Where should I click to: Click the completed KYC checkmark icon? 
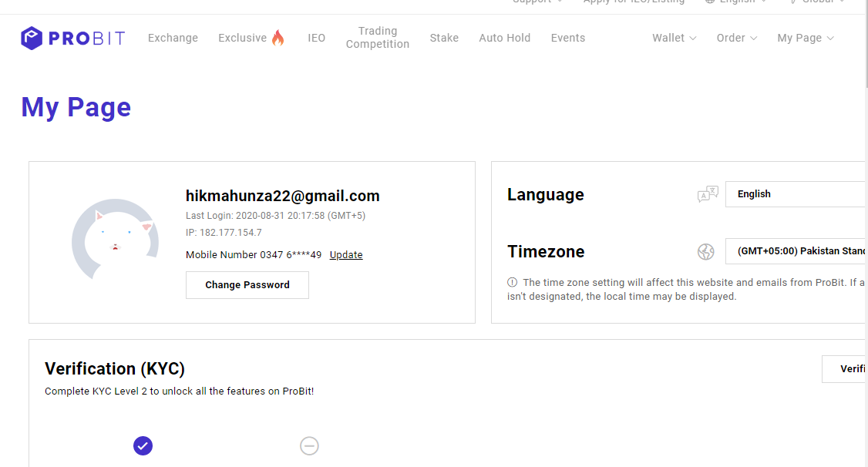pos(143,445)
